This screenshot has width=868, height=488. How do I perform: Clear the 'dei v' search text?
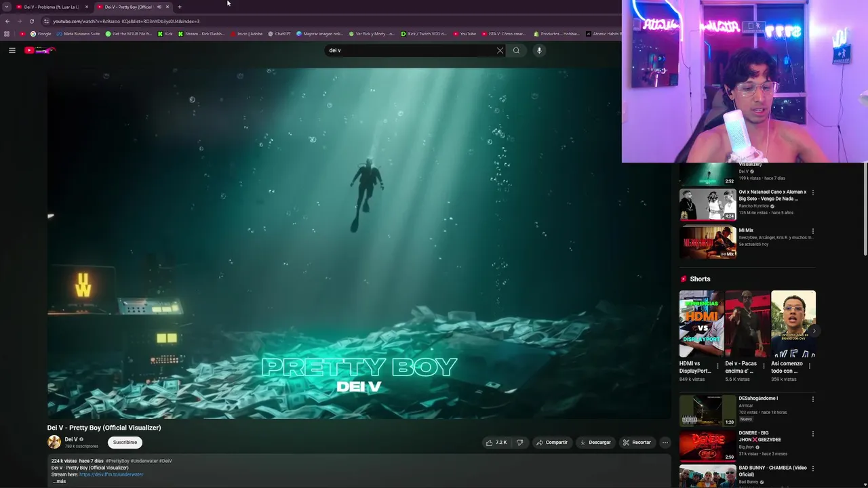click(x=500, y=50)
